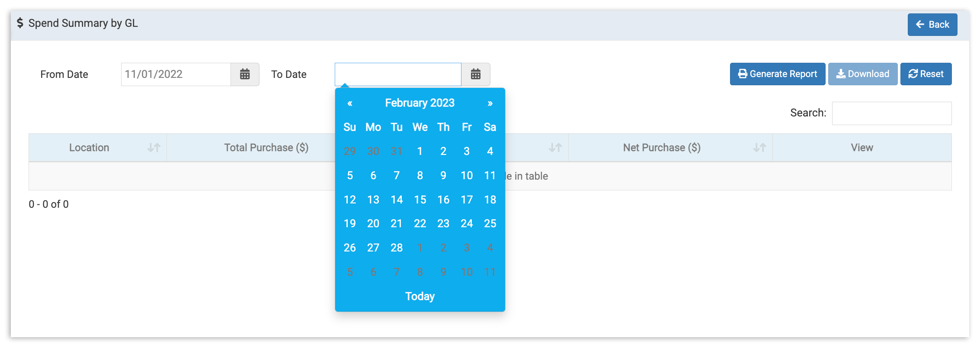Select February 14 in the calendar
This screenshot has height=348, width=980.
point(397,200)
